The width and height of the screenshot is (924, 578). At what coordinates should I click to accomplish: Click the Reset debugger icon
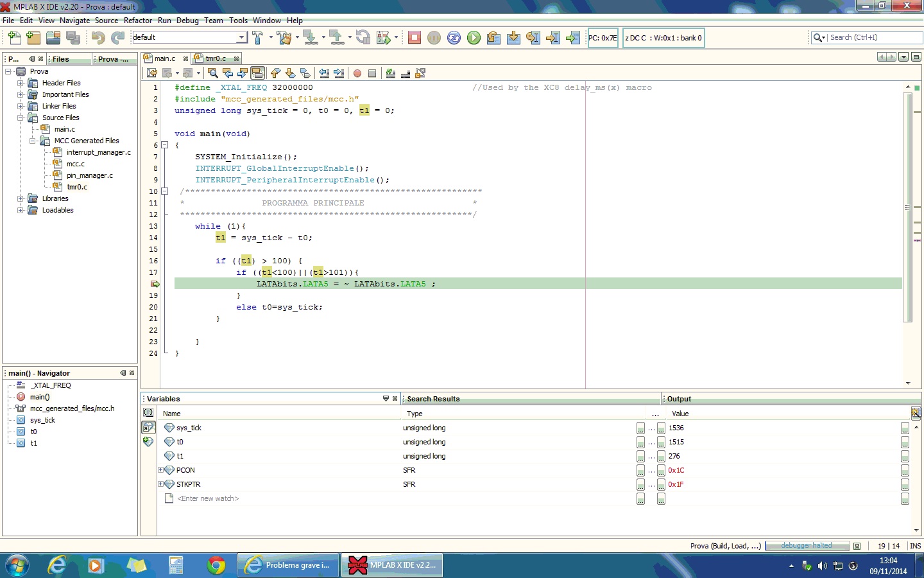click(454, 38)
